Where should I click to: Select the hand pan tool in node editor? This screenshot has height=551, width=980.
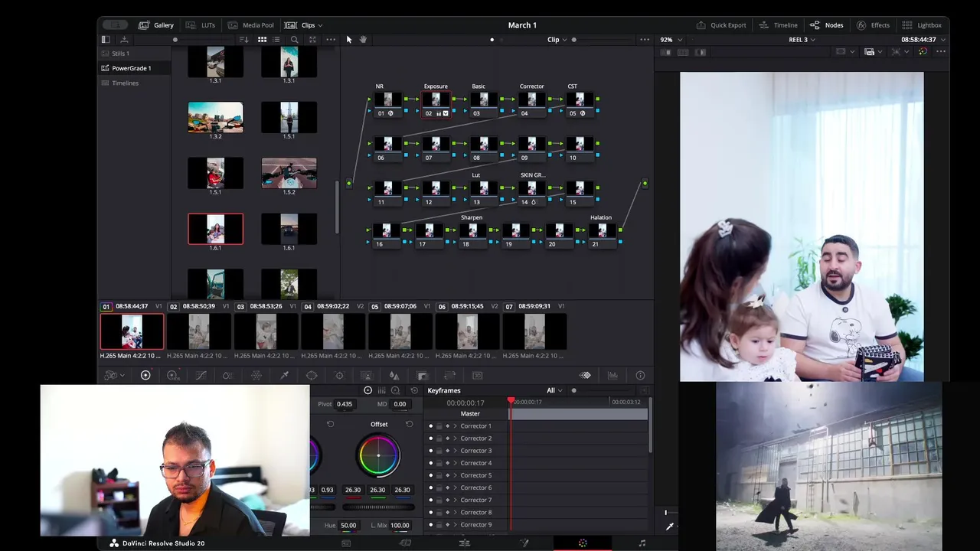point(363,40)
